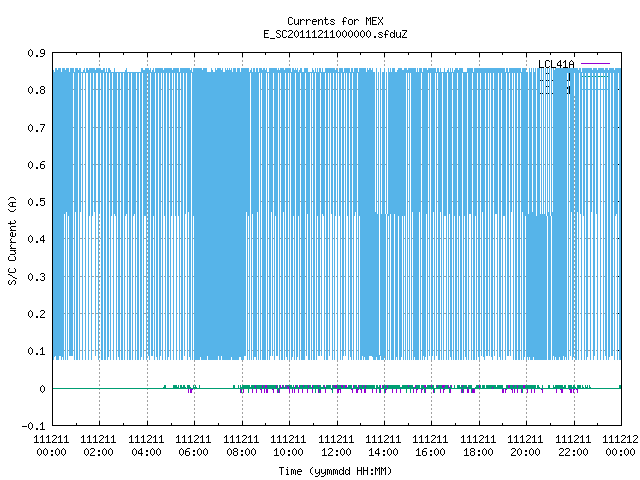640x480 pixels.
Task: Click the x-axis time label '20:00'
Action: [525, 452]
